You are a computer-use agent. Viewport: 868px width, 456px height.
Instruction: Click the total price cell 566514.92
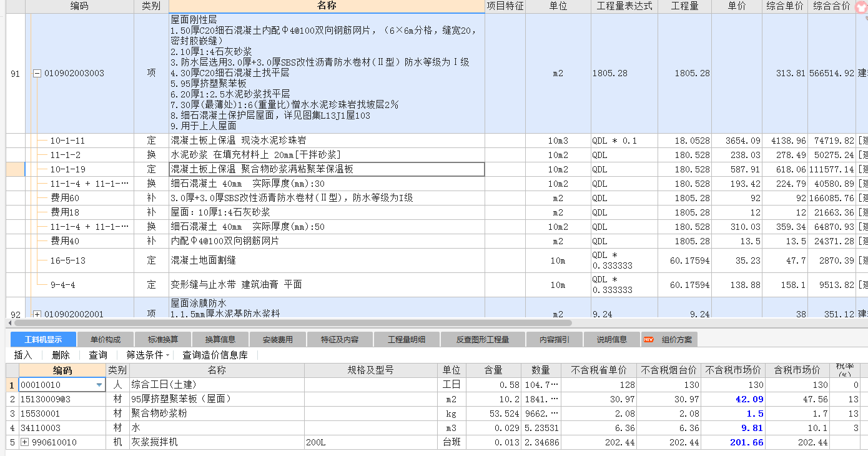tap(831, 73)
